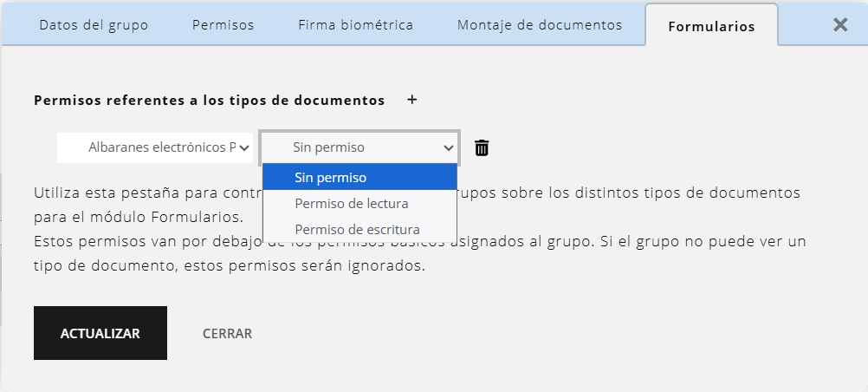
Task: Open the Albaranes electrónicos document type dropdown
Action: 156,148
